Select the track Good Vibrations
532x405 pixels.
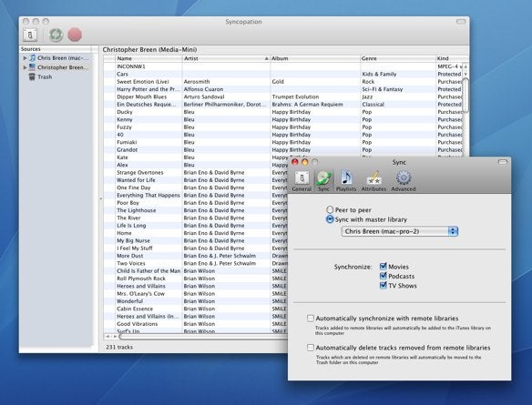[137, 324]
